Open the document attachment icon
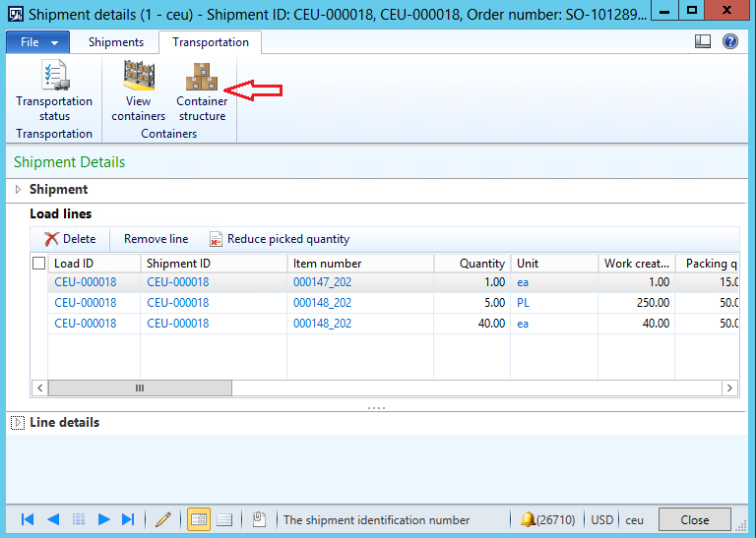The height and width of the screenshot is (538, 756). [x=259, y=519]
